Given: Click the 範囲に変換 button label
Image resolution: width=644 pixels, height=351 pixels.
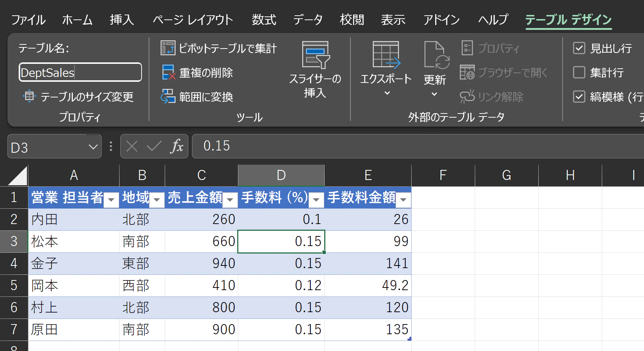Looking at the screenshot, I should [x=206, y=97].
